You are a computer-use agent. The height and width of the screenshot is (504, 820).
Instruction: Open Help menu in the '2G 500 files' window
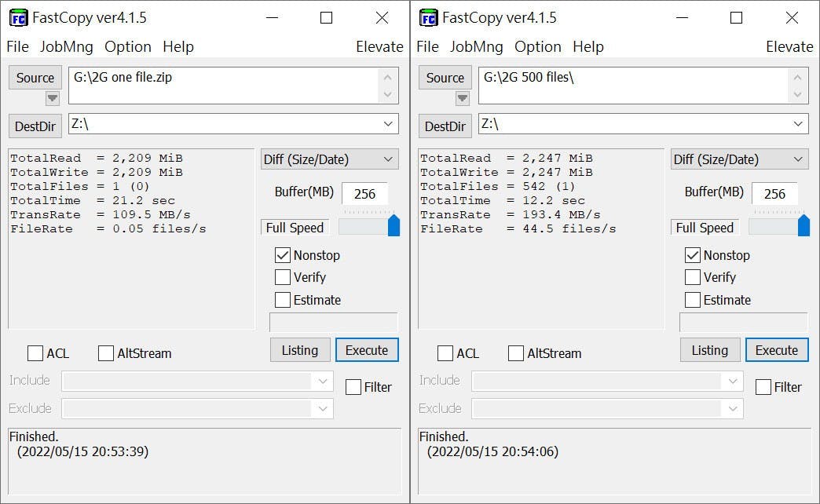coord(588,46)
